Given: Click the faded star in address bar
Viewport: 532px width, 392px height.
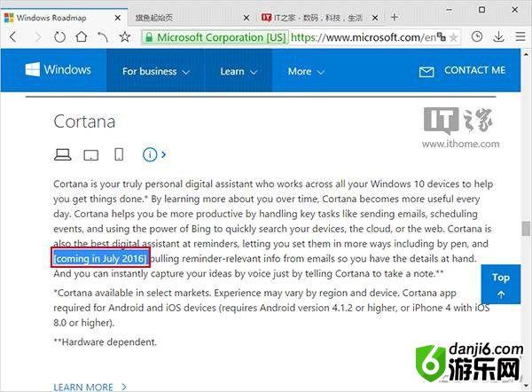Looking at the screenshot, I should pos(453,37).
